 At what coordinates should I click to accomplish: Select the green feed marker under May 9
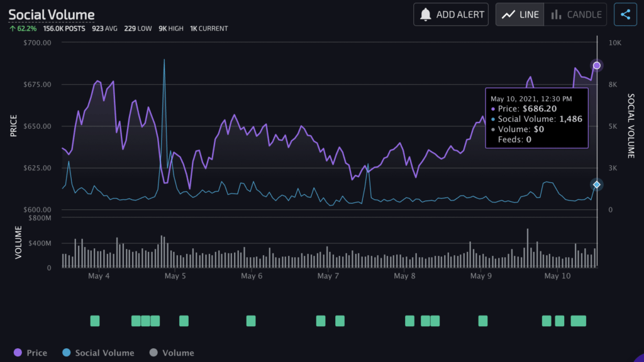pos(482,321)
